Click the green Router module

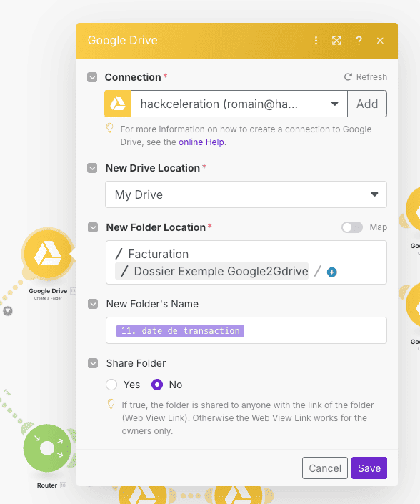coord(47,448)
